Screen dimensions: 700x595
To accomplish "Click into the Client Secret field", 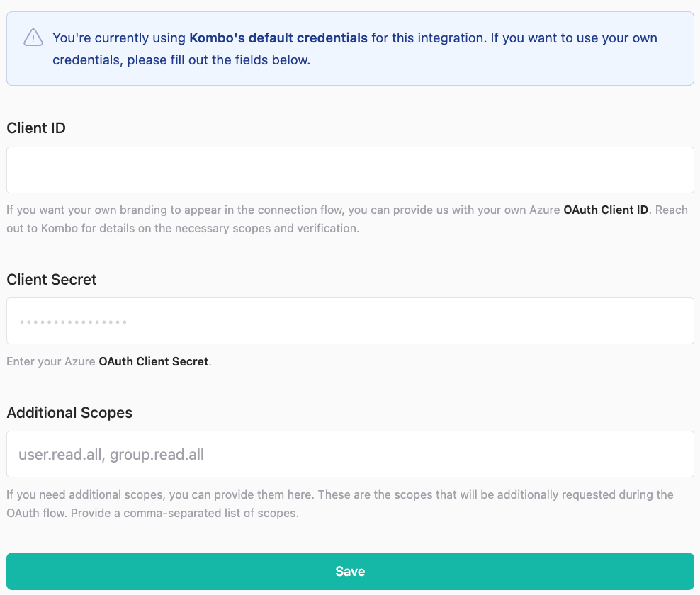I will [x=350, y=321].
